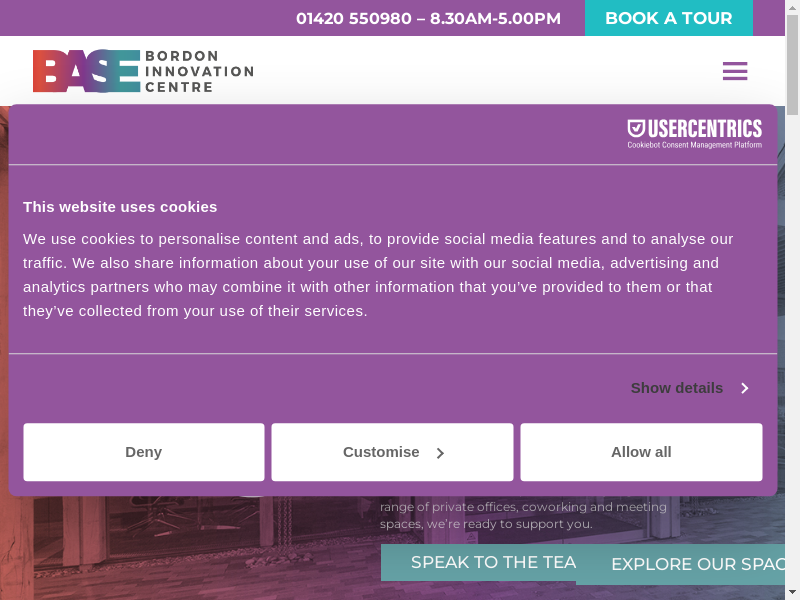
Task: Select the Speak to the Team button
Action: (478, 562)
